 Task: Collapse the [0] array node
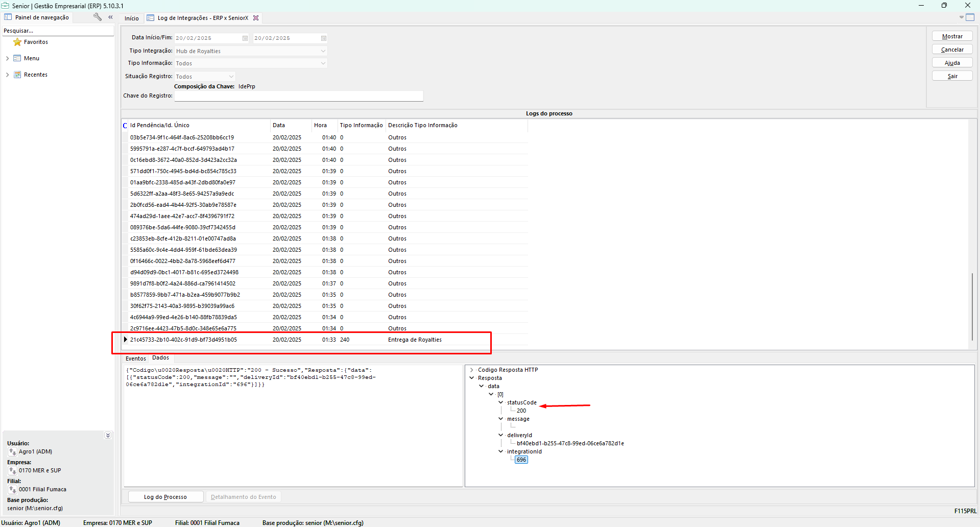[x=491, y=395]
